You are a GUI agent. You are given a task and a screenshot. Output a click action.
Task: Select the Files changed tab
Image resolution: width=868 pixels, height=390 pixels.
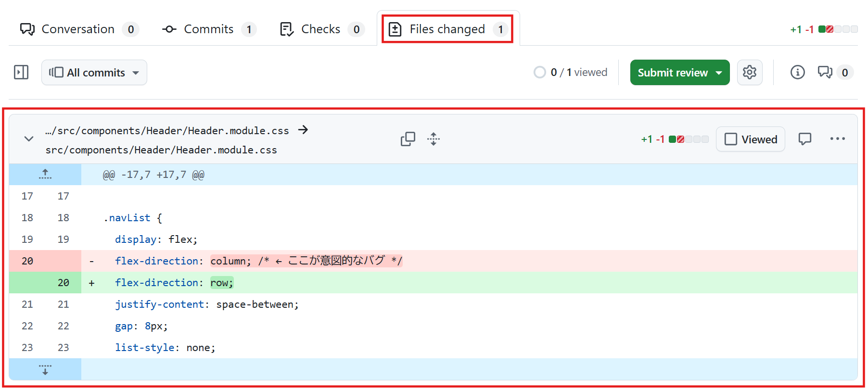coord(447,29)
